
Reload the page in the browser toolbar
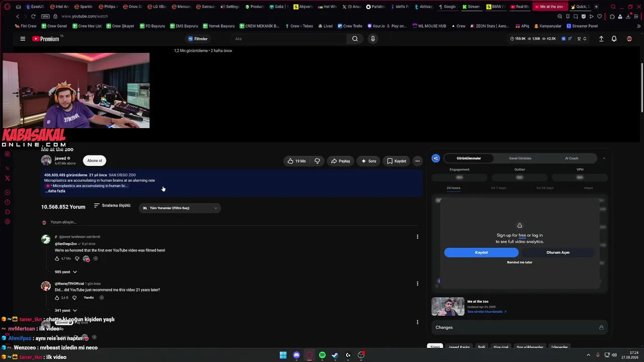[x=33, y=16]
